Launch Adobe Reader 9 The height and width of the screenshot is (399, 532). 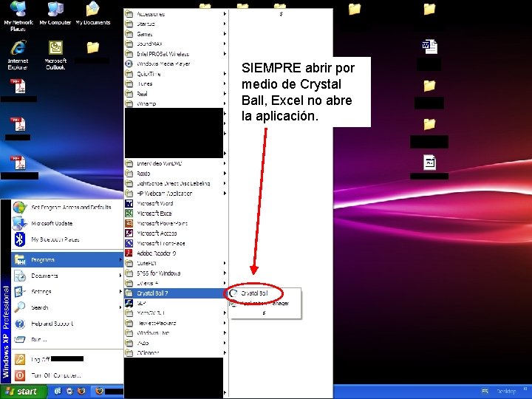coord(176,253)
